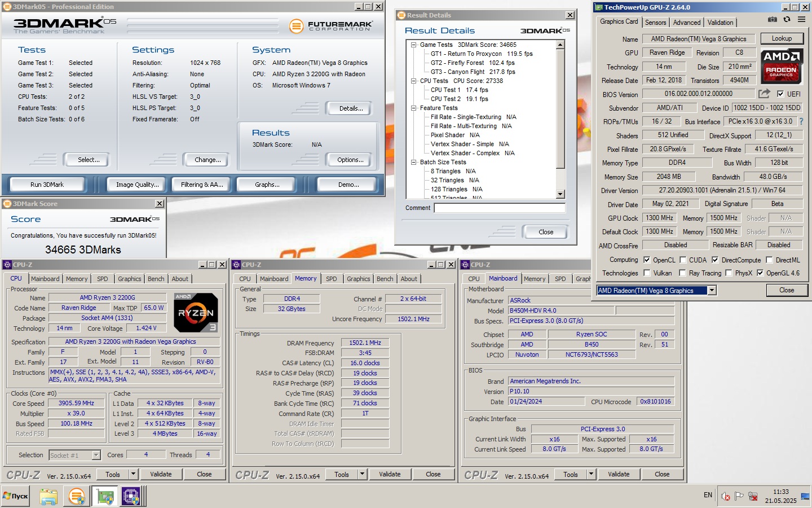The width and height of the screenshot is (812, 508).
Task: Click the Futuremark Corporation logo
Action: click(x=331, y=26)
